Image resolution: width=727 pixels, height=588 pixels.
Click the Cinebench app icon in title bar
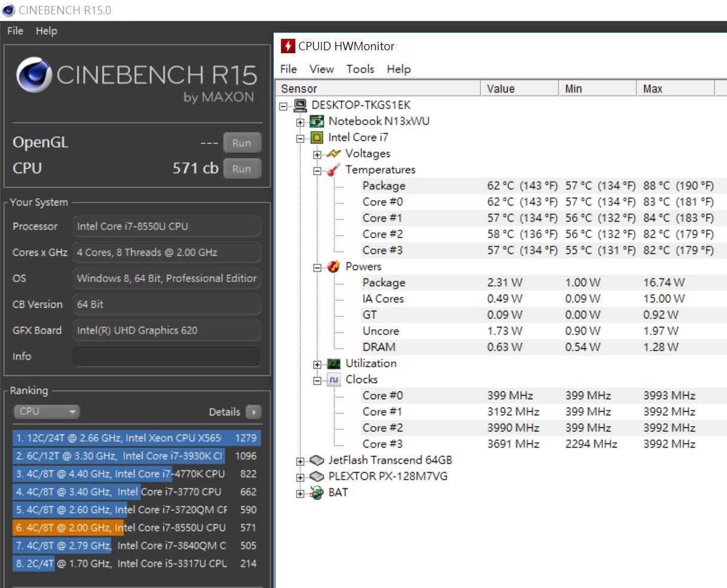(x=8, y=10)
